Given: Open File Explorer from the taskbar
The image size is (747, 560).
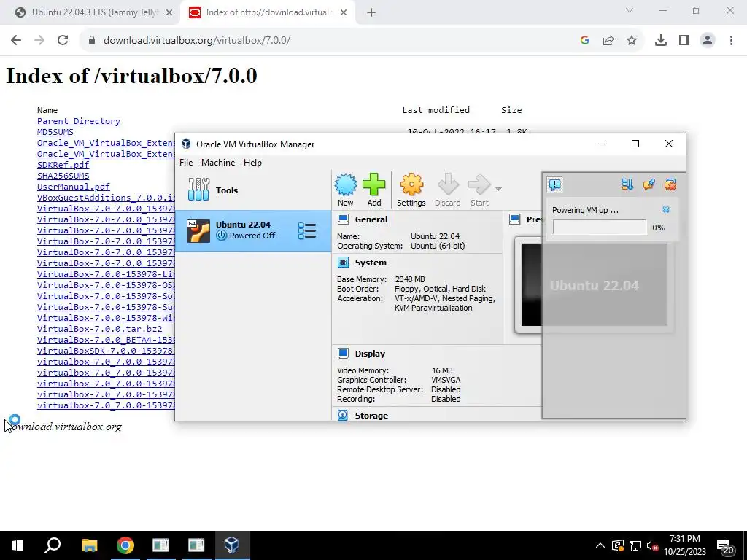Looking at the screenshot, I should [89, 545].
